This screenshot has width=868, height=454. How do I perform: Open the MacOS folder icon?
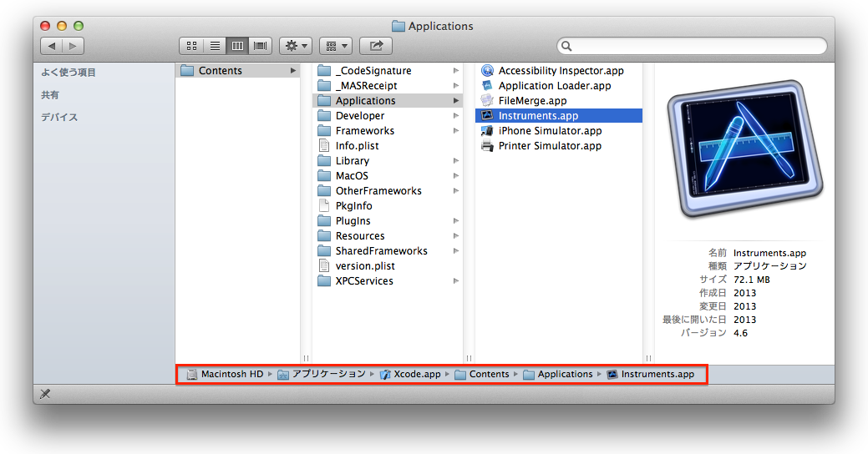(324, 176)
